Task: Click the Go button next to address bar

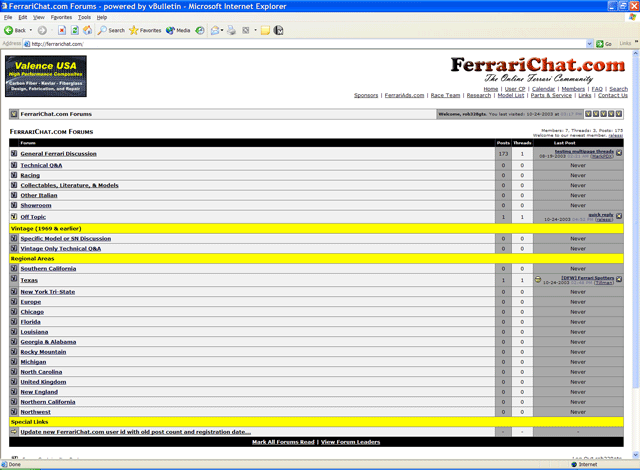Action: (x=604, y=44)
